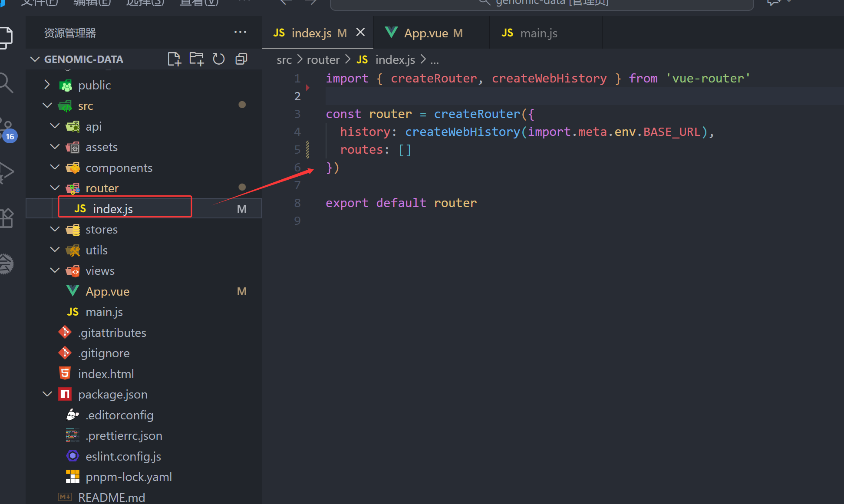844x504 pixels.
Task: Open the Extensions view
Action: (x=6, y=218)
